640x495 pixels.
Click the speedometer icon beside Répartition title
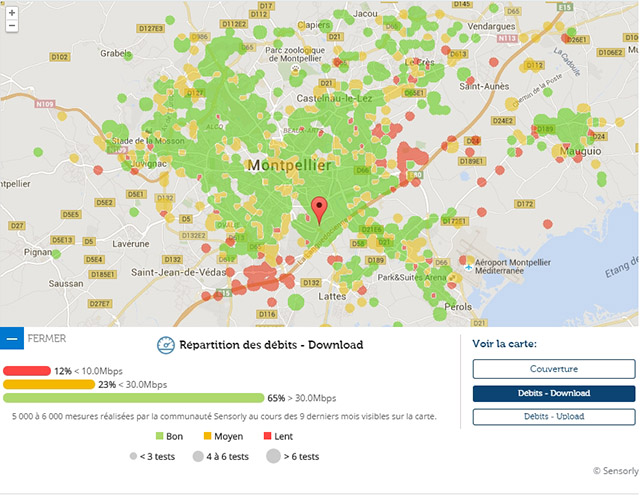click(166, 345)
